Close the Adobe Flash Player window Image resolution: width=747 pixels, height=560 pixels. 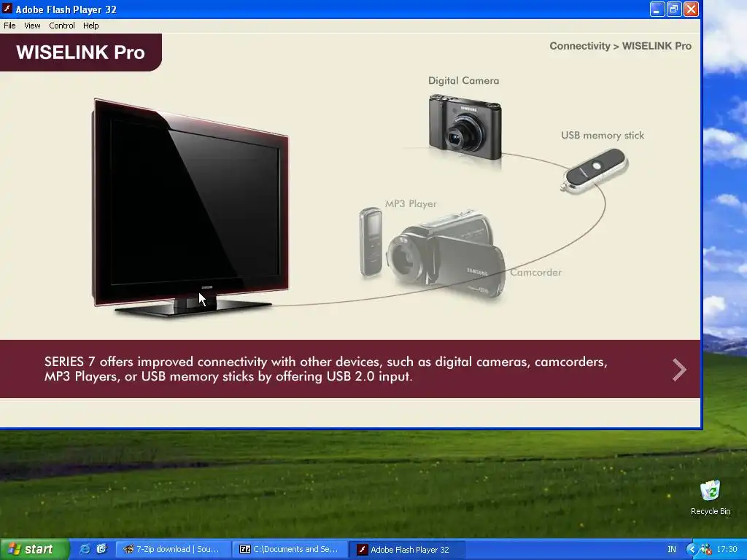(692, 9)
